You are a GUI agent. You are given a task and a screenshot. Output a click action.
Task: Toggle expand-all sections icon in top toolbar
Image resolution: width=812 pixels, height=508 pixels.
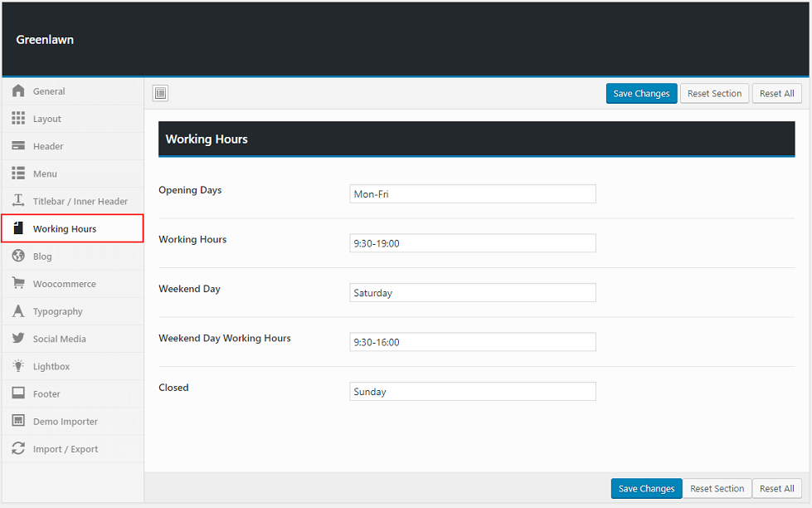[x=161, y=94]
